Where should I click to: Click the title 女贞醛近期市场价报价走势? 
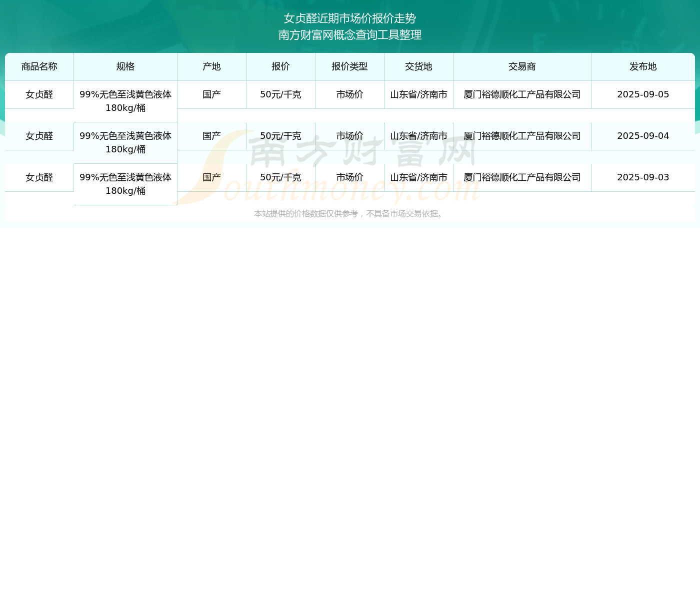pos(349,18)
